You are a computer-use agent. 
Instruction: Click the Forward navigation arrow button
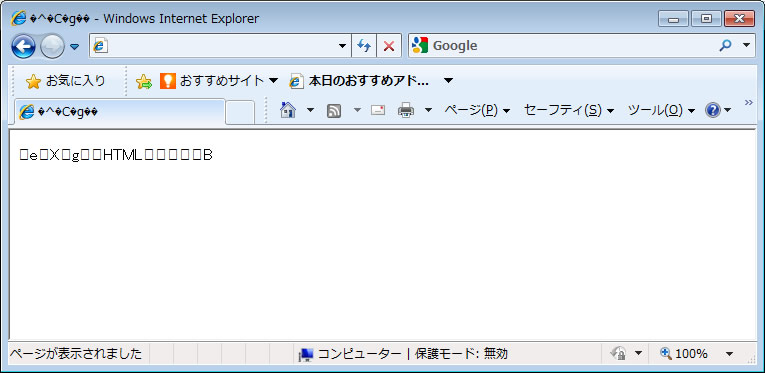pyautogui.click(x=52, y=47)
